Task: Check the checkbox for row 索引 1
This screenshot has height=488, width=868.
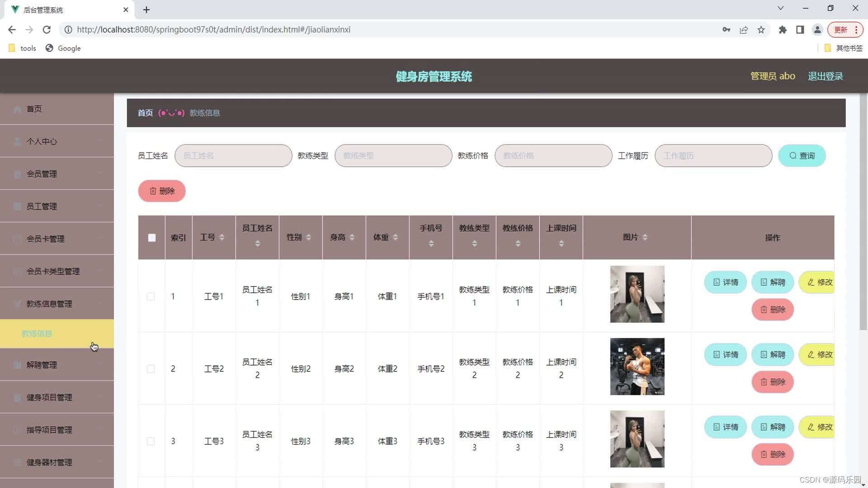Action: tap(151, 296)
